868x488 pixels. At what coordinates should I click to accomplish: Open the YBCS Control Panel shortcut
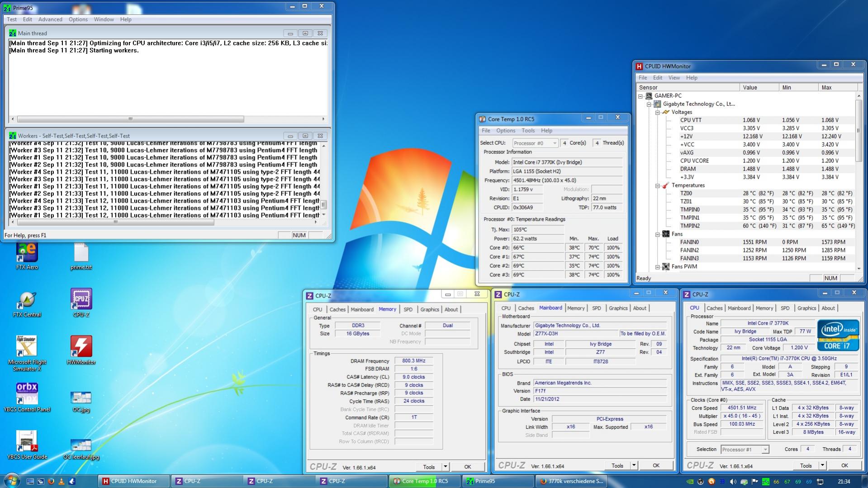point(27,398)
